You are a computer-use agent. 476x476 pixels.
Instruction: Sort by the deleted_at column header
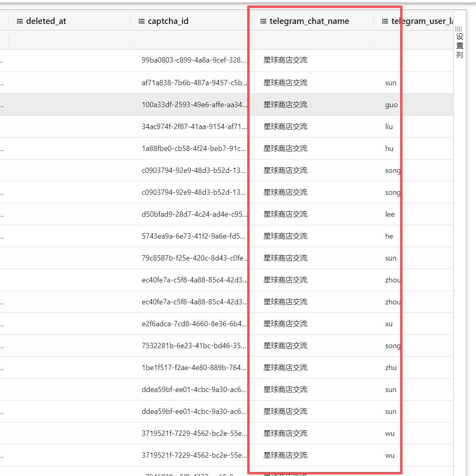(46, 21)
